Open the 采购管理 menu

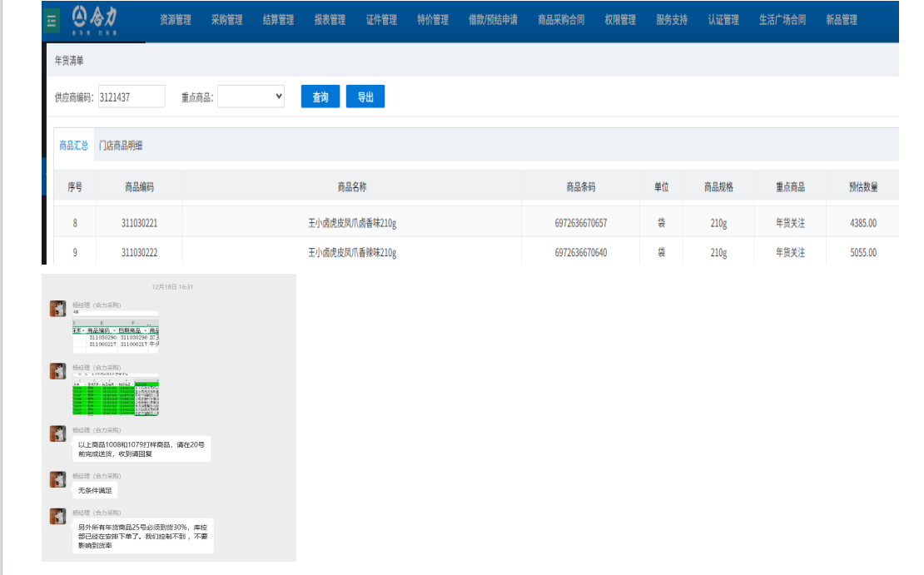point(226,20)
